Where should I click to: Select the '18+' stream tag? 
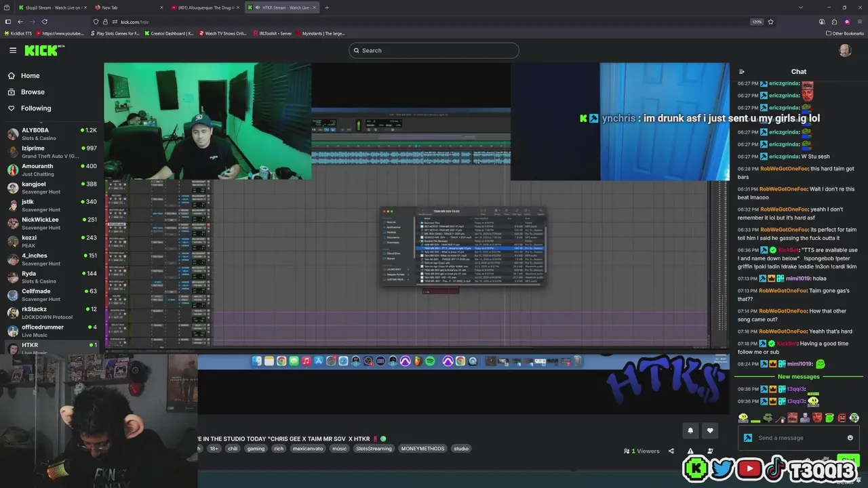[214, 448]
